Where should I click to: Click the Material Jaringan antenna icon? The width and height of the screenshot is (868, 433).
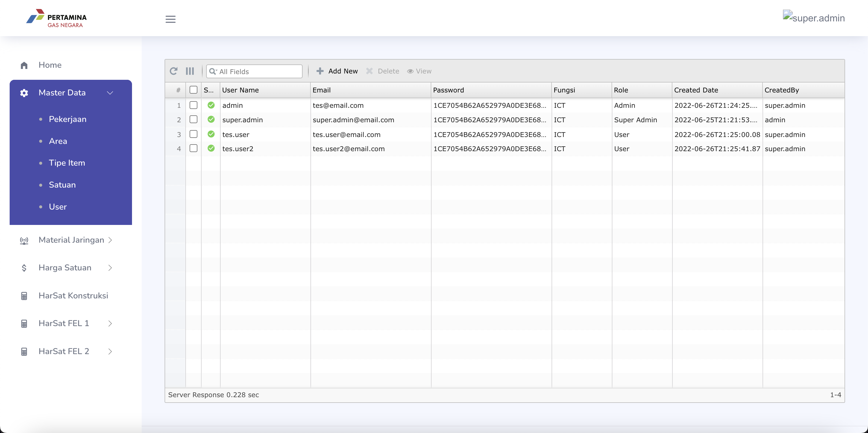(24, 240)
